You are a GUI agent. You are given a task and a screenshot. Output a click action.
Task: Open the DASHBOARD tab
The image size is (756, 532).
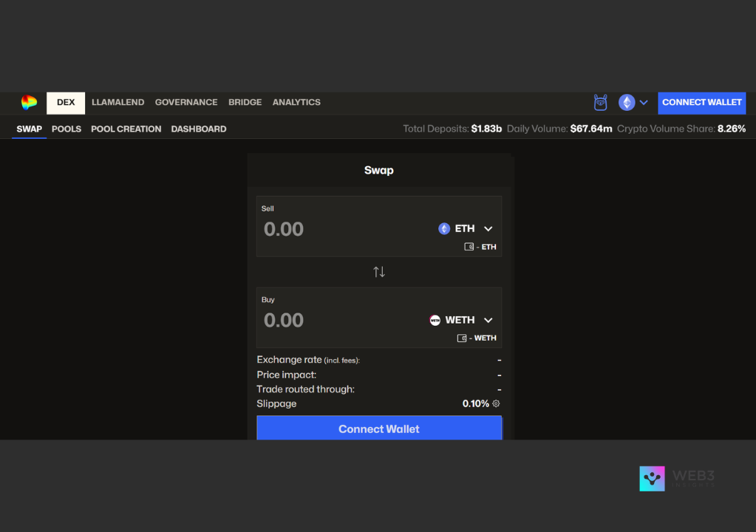coord(199,129)
